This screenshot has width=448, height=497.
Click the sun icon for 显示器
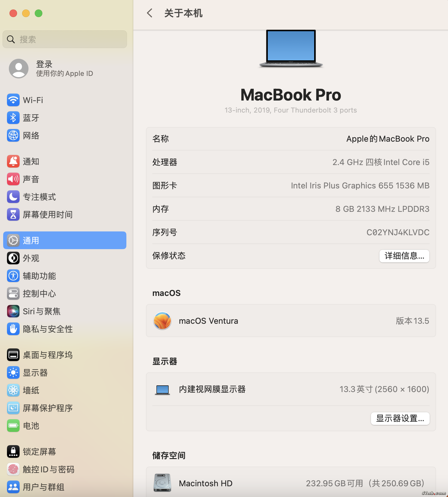coord(13,372)
